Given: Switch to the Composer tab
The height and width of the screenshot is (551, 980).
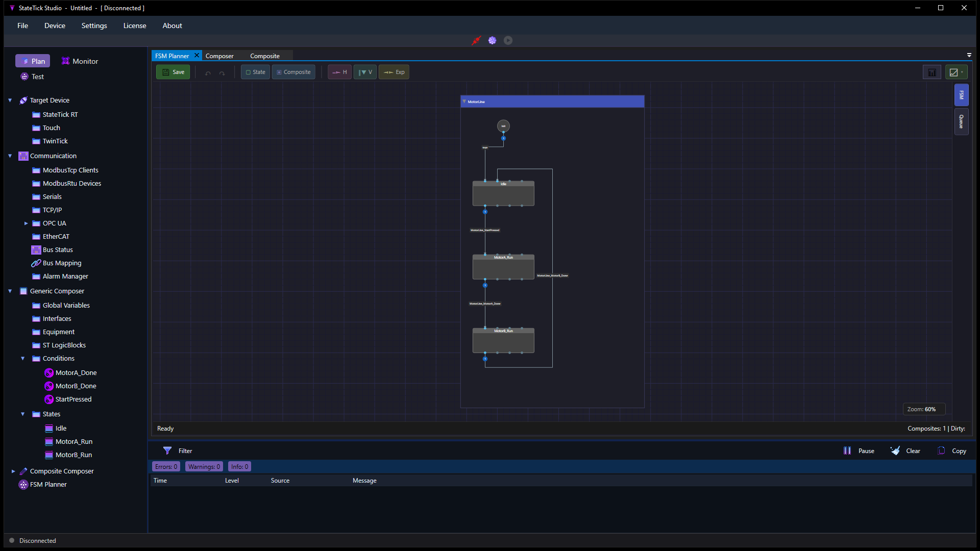Looking at the screenshot, I should coord(219,56).
